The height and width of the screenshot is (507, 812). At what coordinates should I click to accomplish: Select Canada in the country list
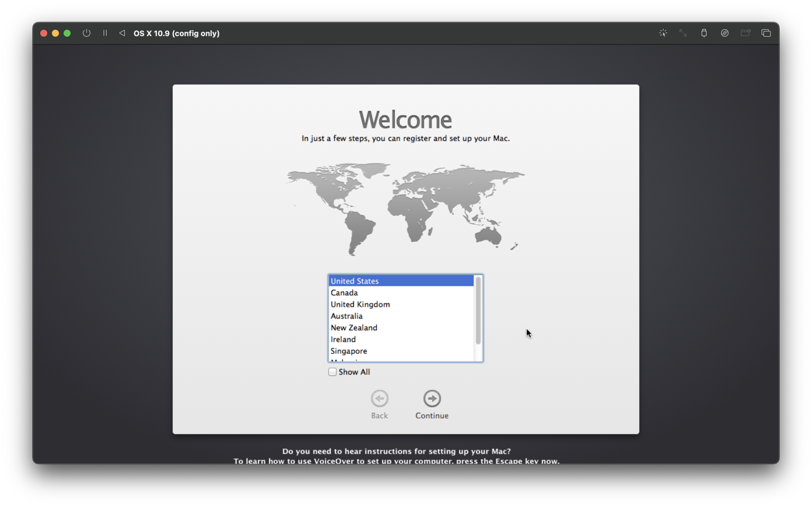point(344,293)
